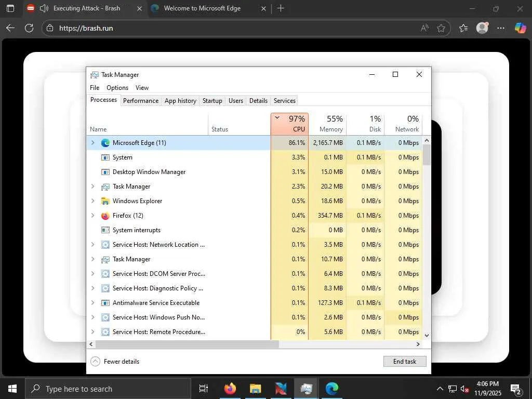Sort by the Memory column header
The image size is (532, 399).
[x=327, y=124]
